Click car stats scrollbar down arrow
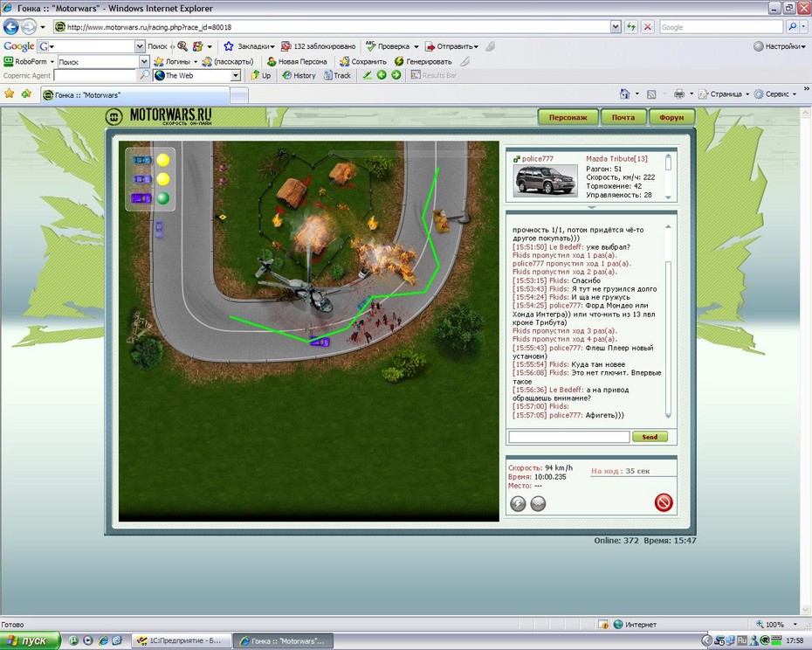The width and height of the screenshot is (812, 650). (668, 197)
